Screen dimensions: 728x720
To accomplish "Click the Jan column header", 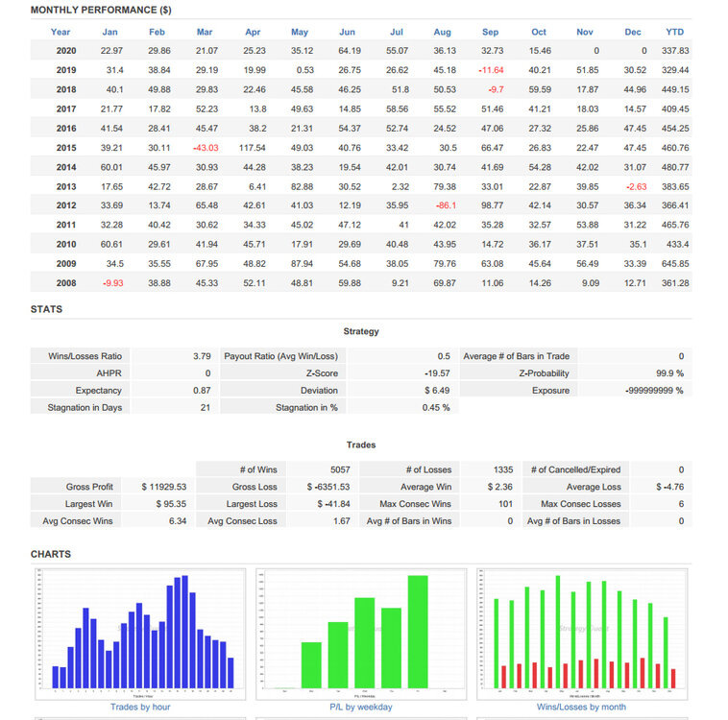I will tap(109, 32).
